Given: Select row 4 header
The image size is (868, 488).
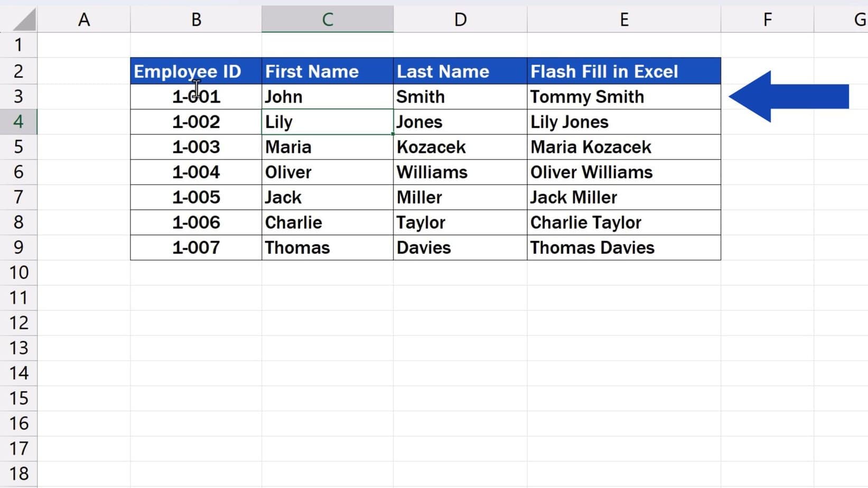Looking at the screenshot, I should point(18,122).
